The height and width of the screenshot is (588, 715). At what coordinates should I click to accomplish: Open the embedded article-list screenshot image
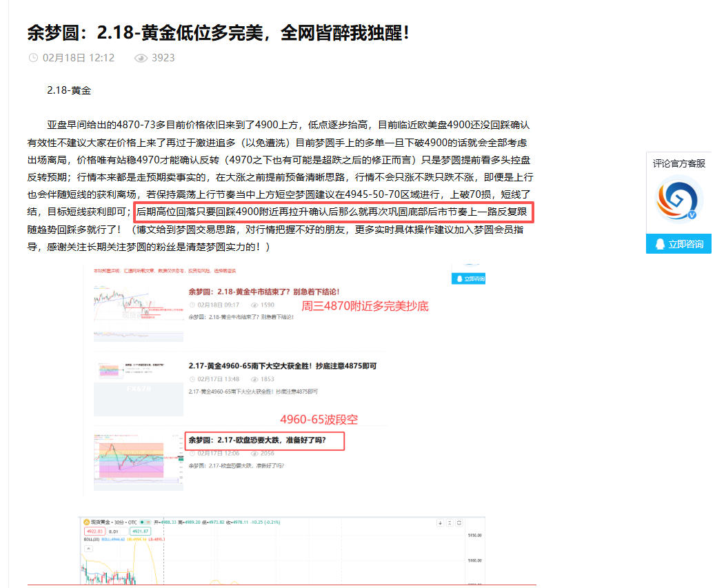point(284,379)
